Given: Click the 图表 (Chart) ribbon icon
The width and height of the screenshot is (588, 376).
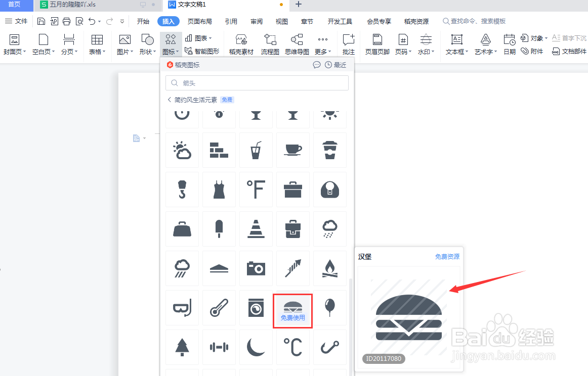Looking at the screenshot, I should 199,38.
